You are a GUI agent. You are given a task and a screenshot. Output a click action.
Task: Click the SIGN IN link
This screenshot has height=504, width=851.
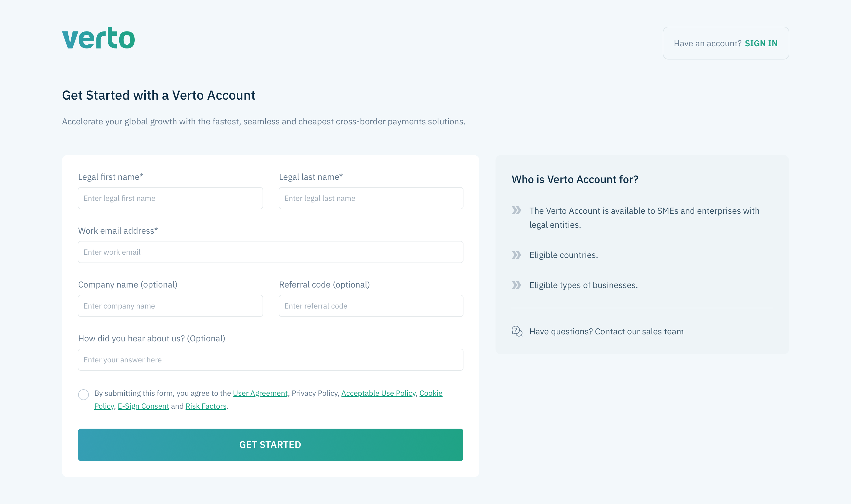[761, 43]
